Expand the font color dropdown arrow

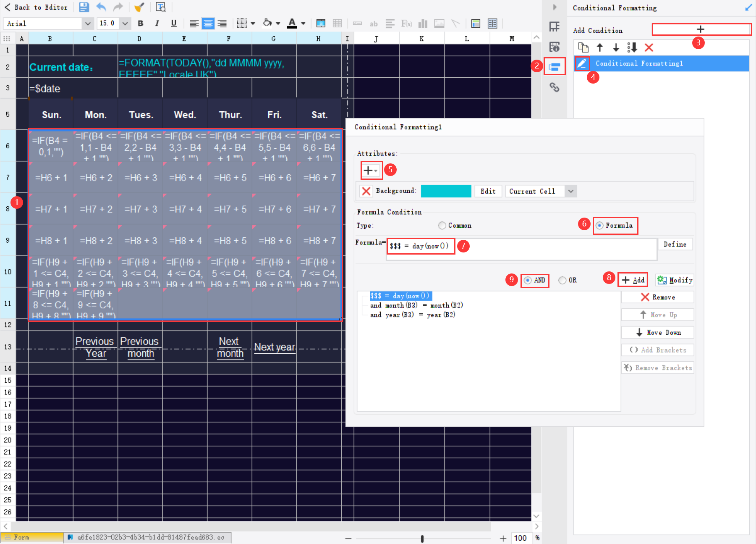tap(303, 24)
